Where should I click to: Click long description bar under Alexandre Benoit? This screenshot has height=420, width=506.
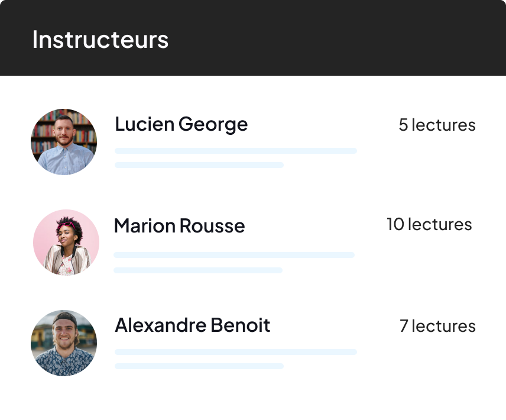click(x=236, y=352)
